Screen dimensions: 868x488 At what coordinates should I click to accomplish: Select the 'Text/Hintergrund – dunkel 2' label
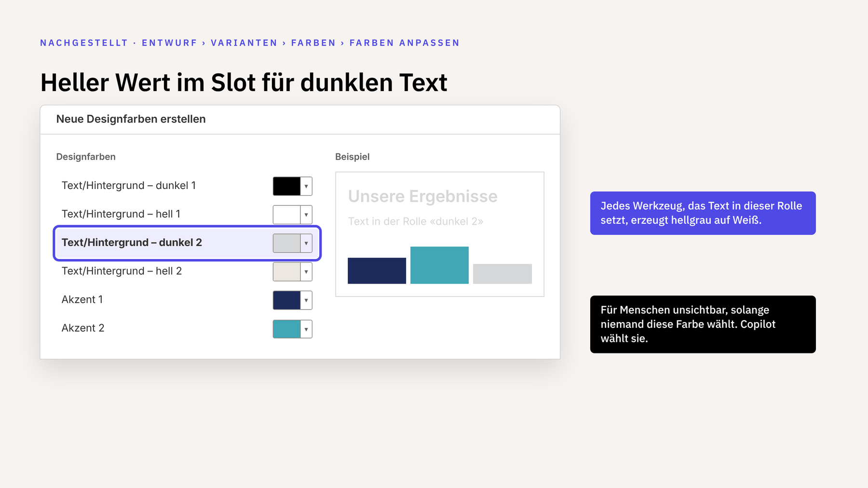[x=132, y=243]
